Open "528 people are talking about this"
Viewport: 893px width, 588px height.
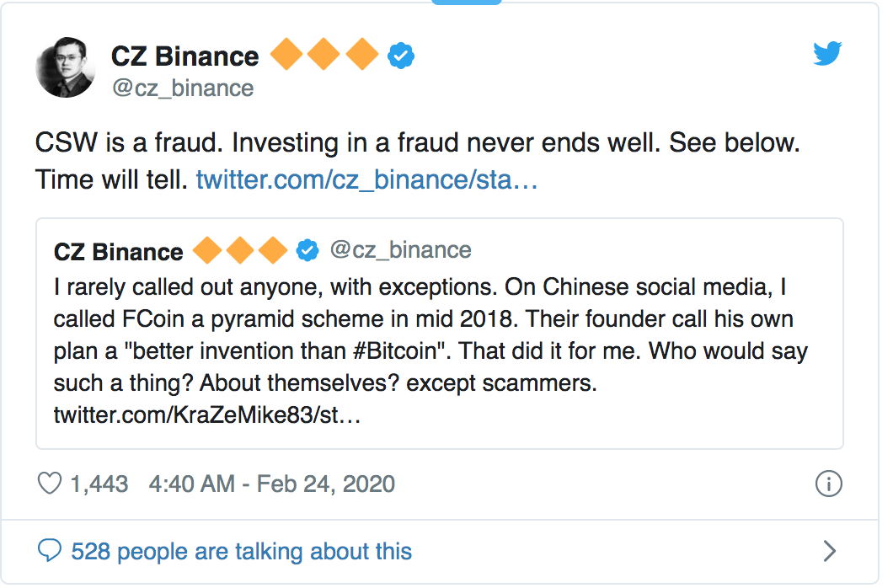[x=242, y=551]
